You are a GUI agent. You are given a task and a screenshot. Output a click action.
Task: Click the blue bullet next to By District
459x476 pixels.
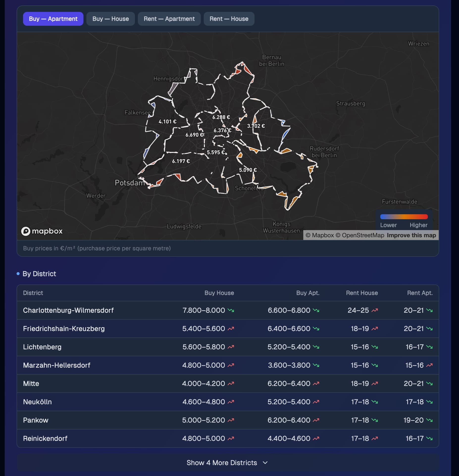point(18,274)
